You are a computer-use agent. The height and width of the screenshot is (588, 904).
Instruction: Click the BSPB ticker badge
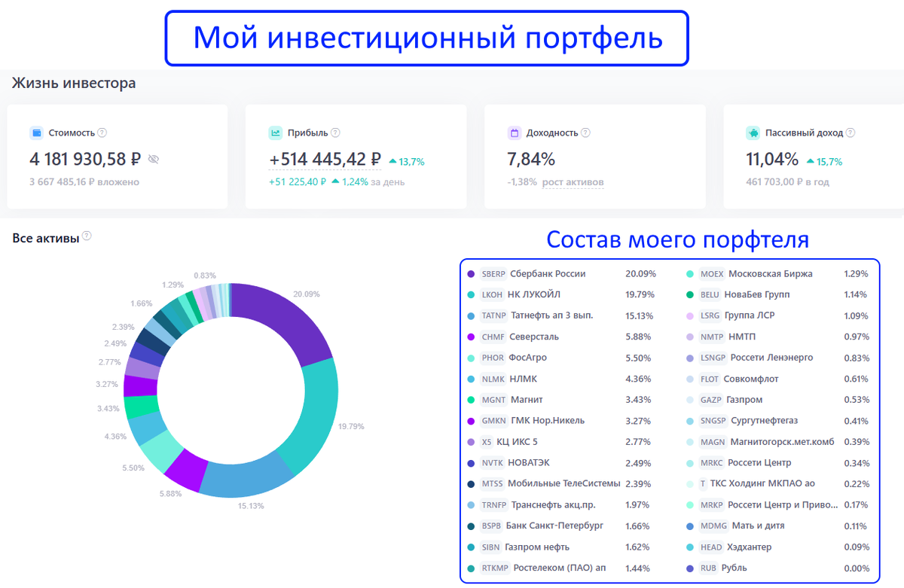(x=492, y=526)
